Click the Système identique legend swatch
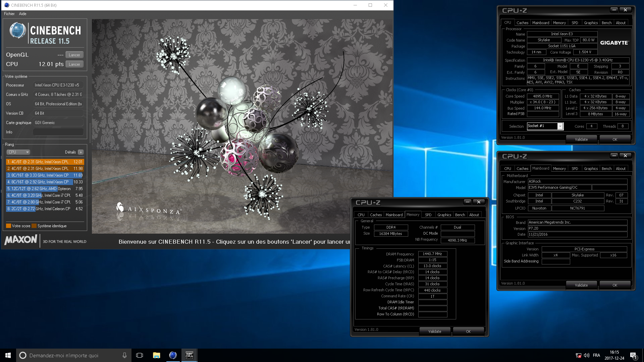The width and height of the screenshot is (644, 362). tap(34, 226)
